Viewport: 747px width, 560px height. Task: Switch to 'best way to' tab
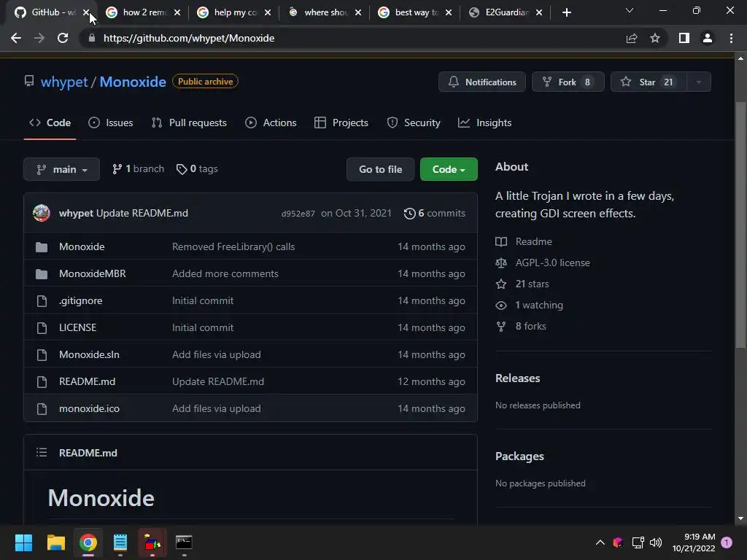pyautogui.click(x=415, y=12)
